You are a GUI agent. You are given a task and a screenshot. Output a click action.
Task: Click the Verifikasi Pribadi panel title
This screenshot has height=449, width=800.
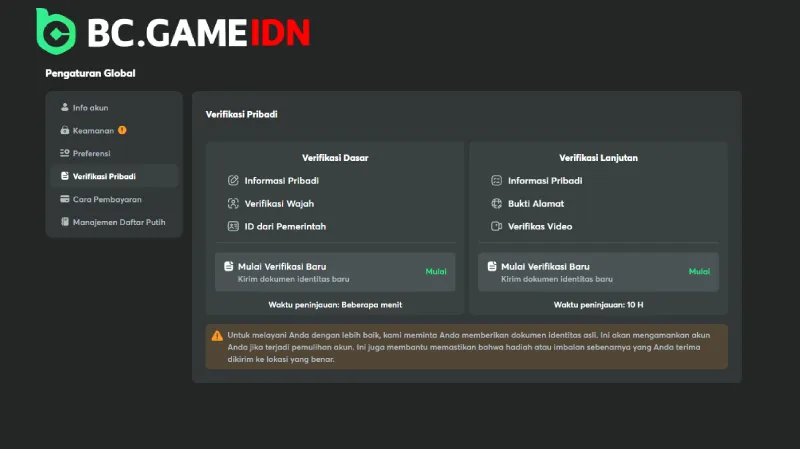click(241, 114)
